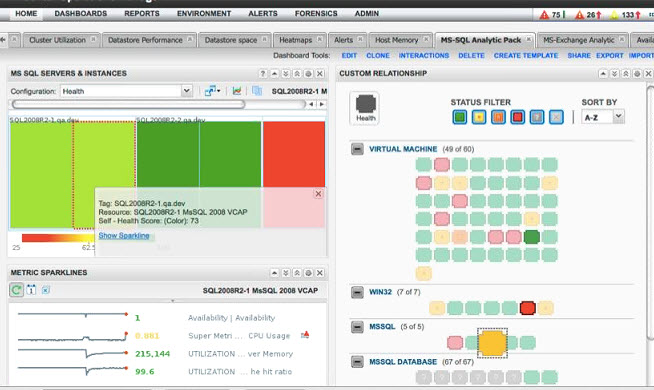This screenshot has height=390, width=654.
Task: Toggle the green status filter
Action: (460, 117)
